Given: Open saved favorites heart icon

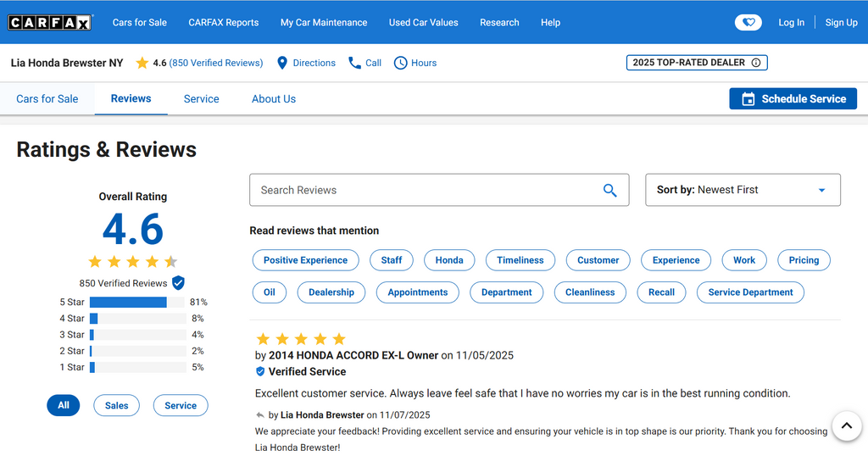Looking at the screenshot, I should coord(748,23).
